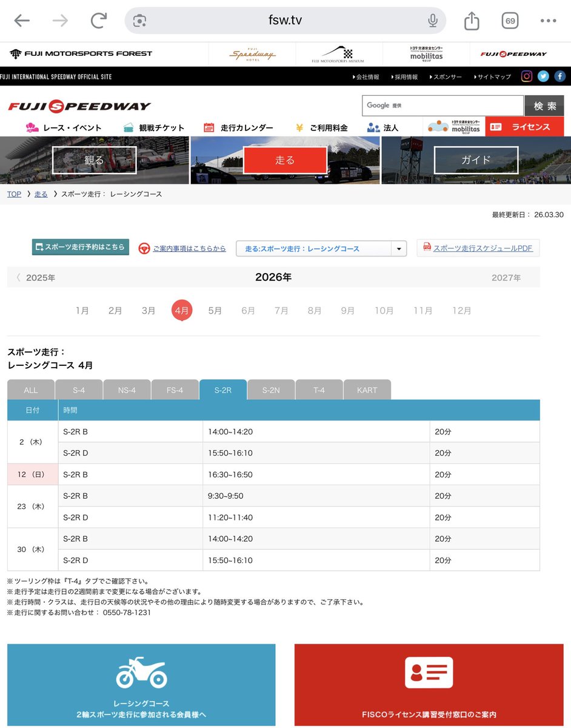Open 走行カレンダー menu
Image resolution: width=571 pixels, height=728 pixels.
click(238, 127)
